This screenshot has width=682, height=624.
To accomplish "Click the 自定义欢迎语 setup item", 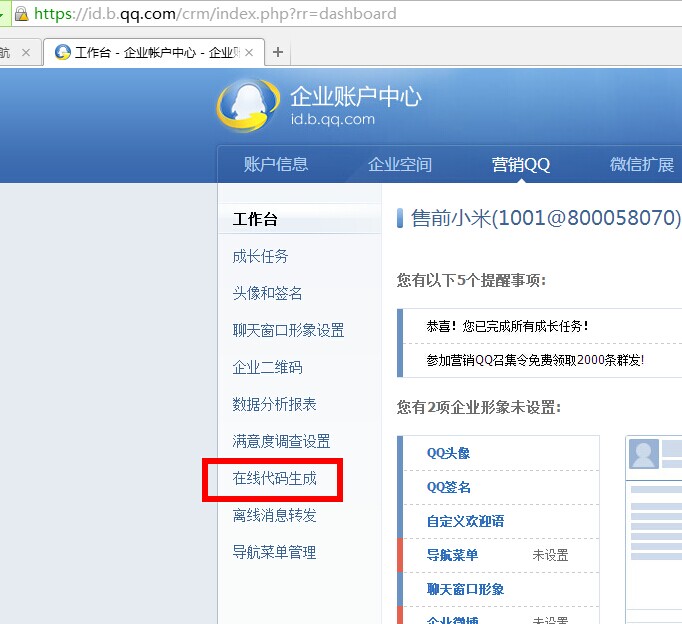I will click(465, 521).
